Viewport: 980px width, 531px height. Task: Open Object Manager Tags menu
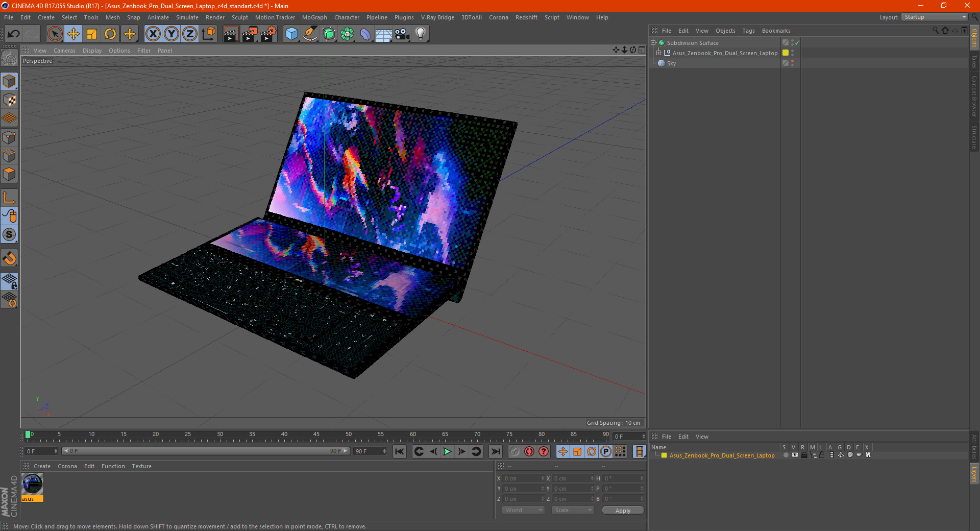(748, 31)
